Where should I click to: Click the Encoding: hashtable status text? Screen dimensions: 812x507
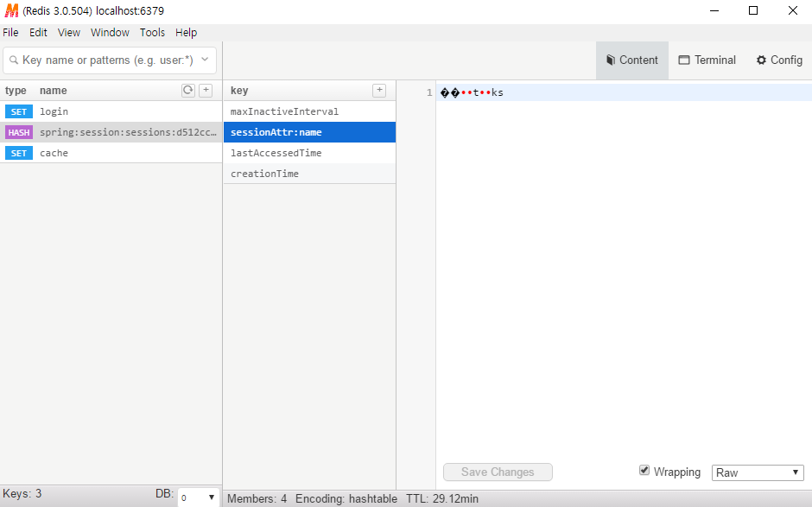coord(346,498)
